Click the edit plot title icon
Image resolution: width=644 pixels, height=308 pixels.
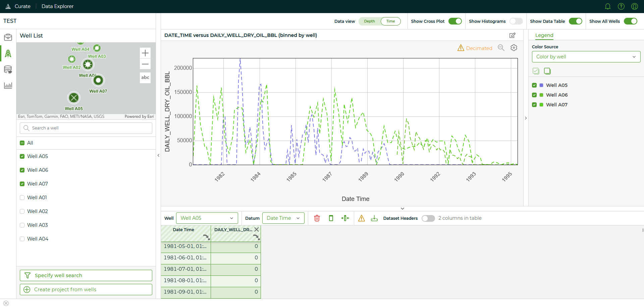coord(512,35)
